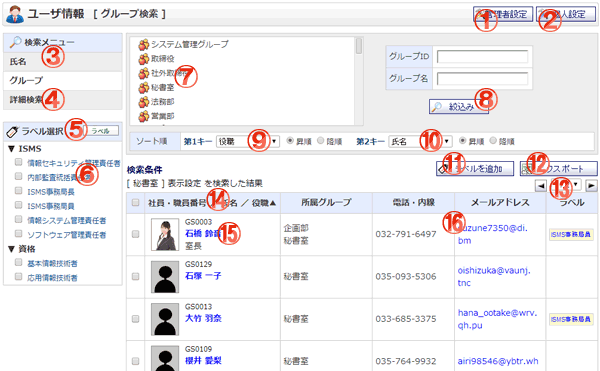
Task: Click phone number 035-093-5306
Action: pyautogui.click(x=406, y=277)
